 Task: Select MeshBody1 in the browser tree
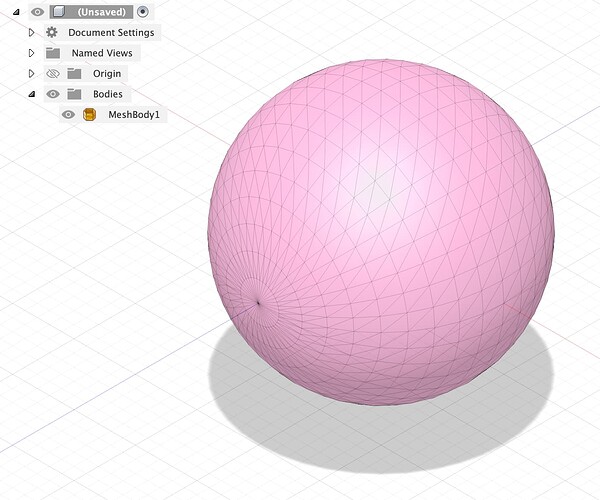point(134,114)
